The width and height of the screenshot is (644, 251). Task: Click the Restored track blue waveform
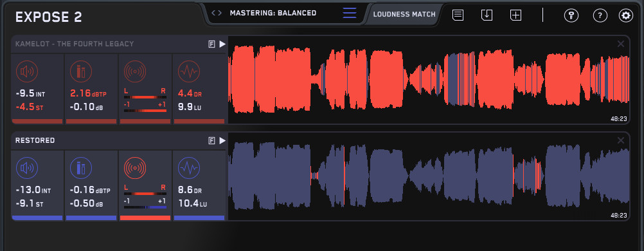429,176
